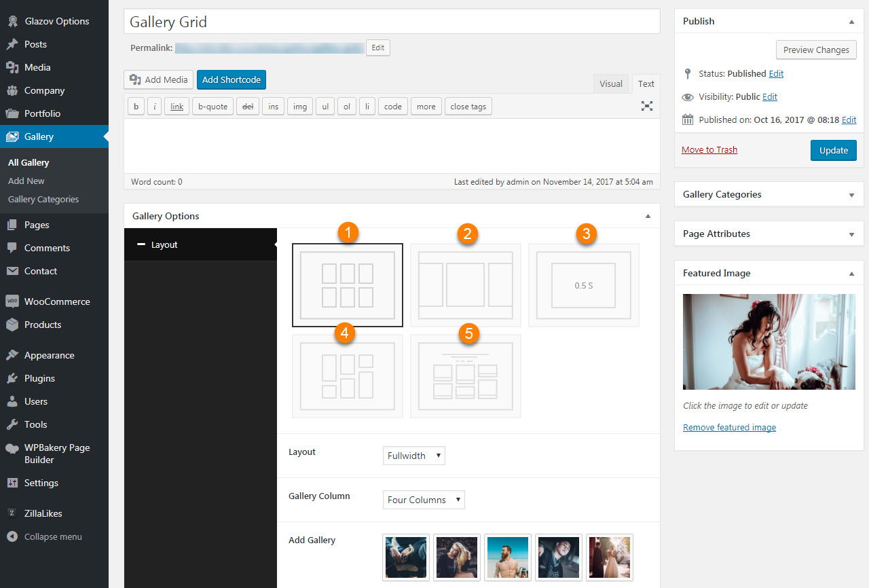
Task: Open Gallery Categories submenu item
Action: tap(43, 199)
